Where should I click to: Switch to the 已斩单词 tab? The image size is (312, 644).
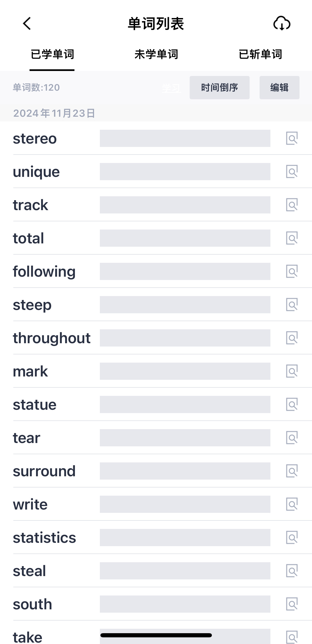(260, 54)
